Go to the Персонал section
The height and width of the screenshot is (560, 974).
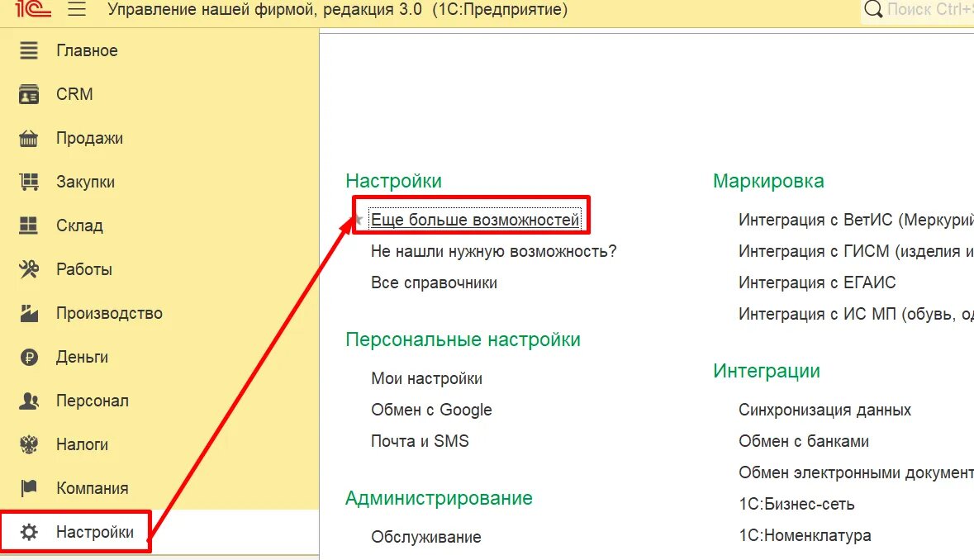(x=93, y=401)
